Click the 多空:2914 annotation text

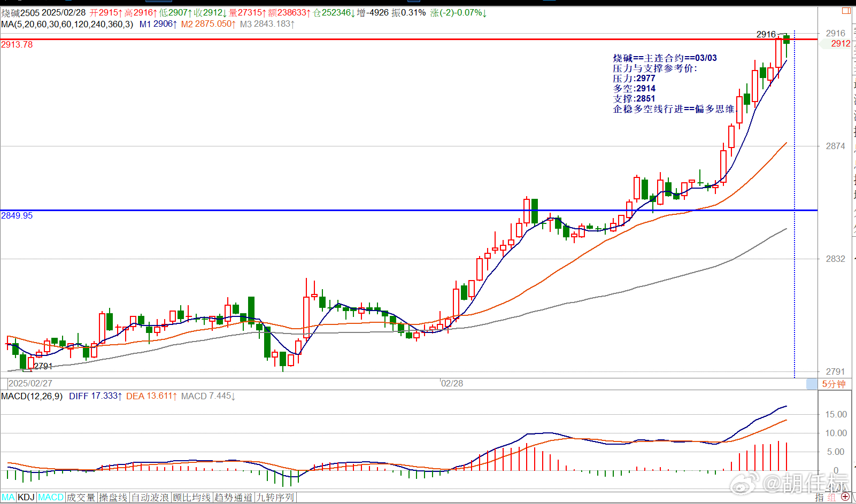[x=634, y=88]
